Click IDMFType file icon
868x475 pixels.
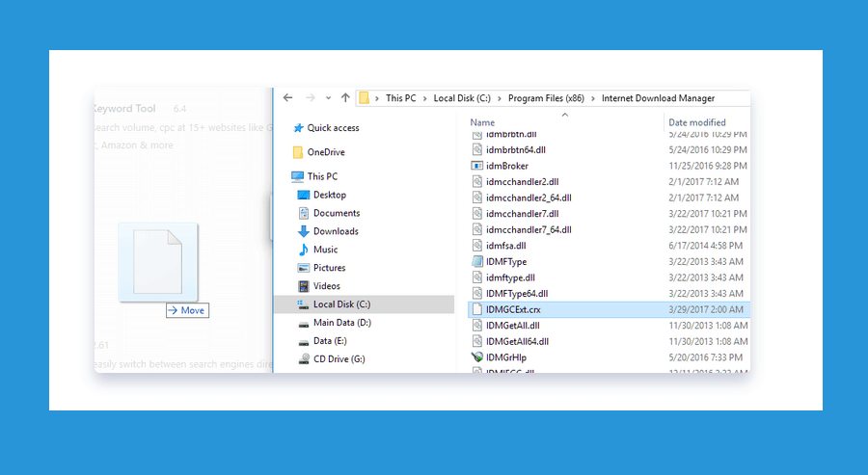click(x=476, y=261)
